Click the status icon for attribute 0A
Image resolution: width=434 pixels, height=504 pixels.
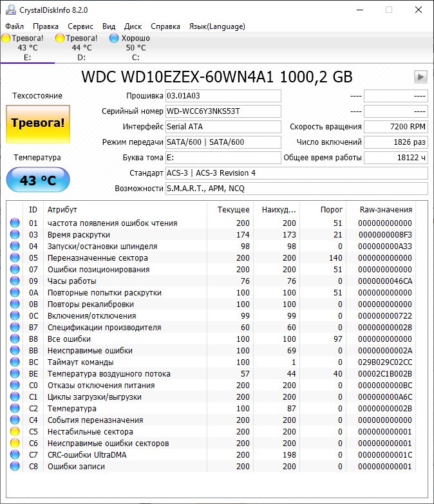(x=15, y=292)
